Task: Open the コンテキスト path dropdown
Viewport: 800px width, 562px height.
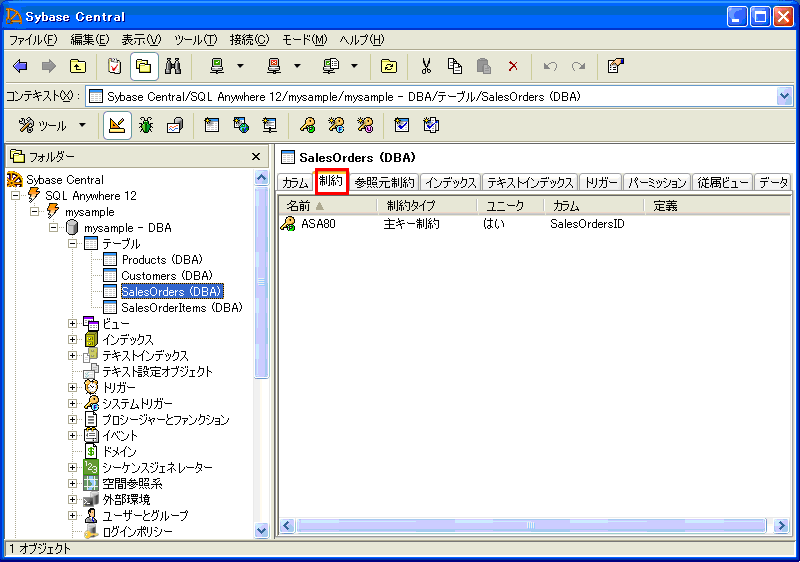Action: point(784,96)
